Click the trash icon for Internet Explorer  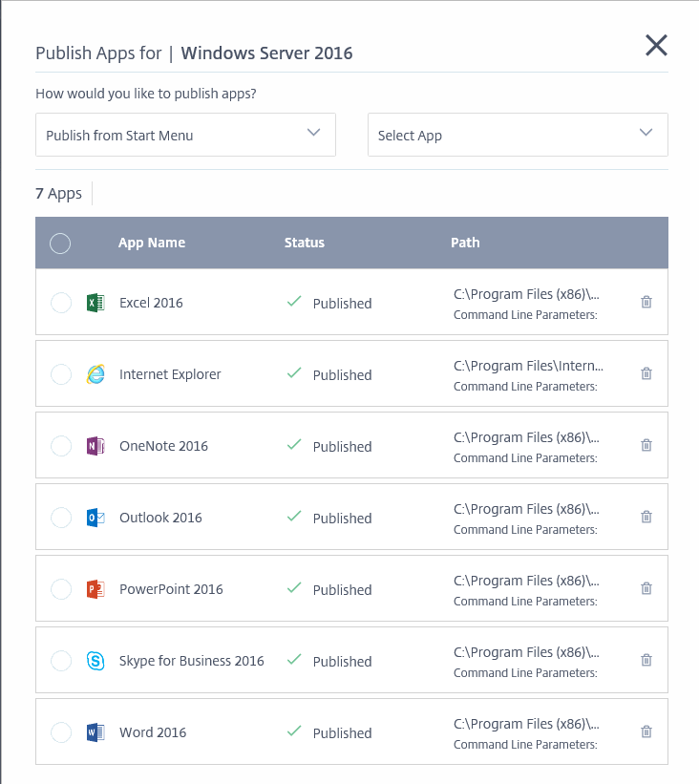646,373
